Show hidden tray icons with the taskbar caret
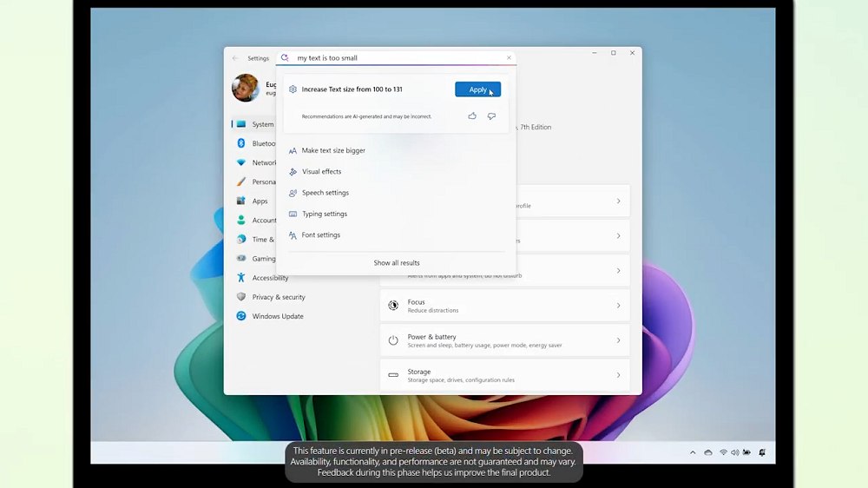 [693, 452]
